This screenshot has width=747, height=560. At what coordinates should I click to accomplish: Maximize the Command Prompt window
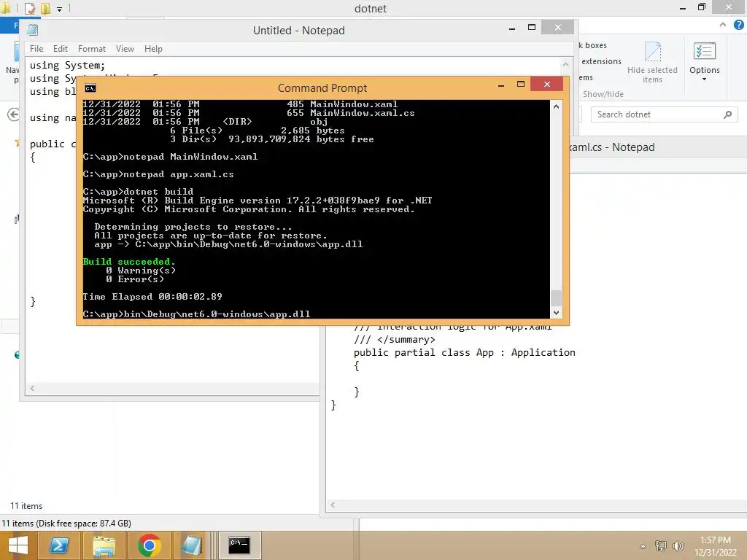tap(521, 85)
